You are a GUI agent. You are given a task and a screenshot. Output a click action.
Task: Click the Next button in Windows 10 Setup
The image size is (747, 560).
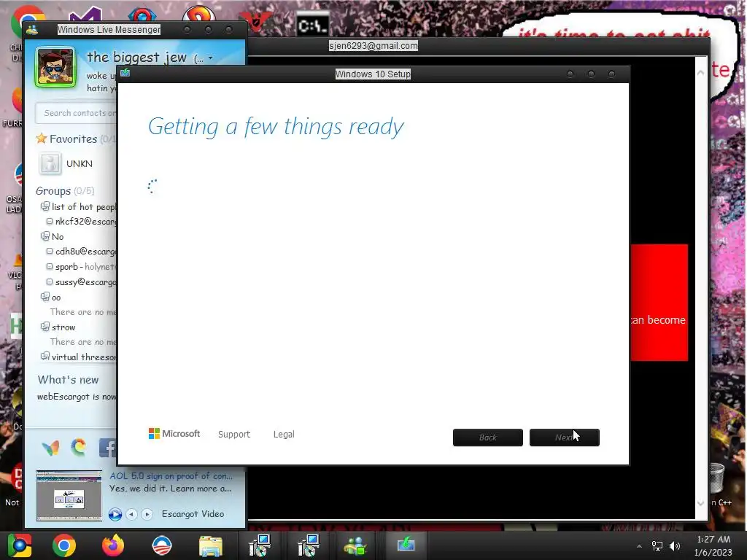(565, 437)
